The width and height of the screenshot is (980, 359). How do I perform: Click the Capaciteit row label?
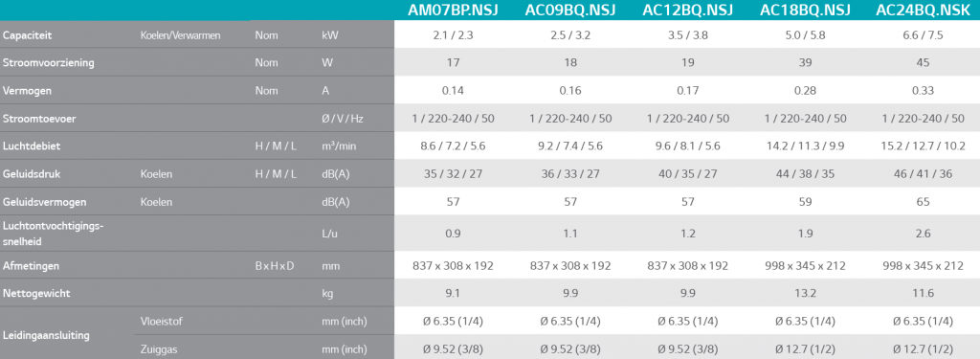(27, 35)
